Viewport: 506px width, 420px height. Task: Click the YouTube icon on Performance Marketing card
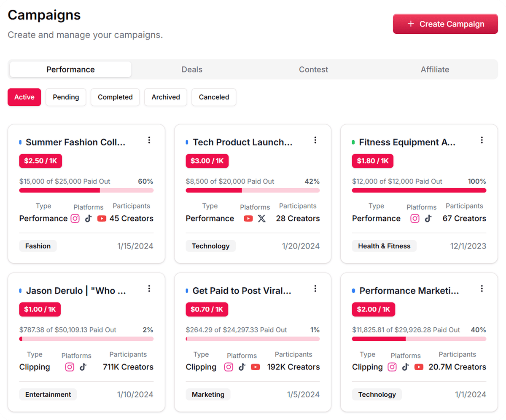(419, 366)
